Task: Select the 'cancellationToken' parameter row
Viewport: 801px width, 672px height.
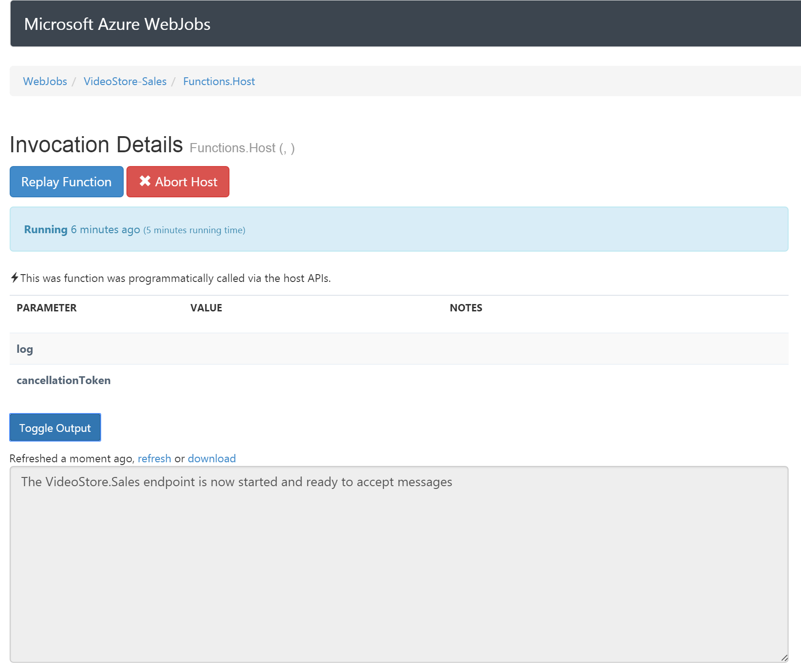Action: coord(399,380)
